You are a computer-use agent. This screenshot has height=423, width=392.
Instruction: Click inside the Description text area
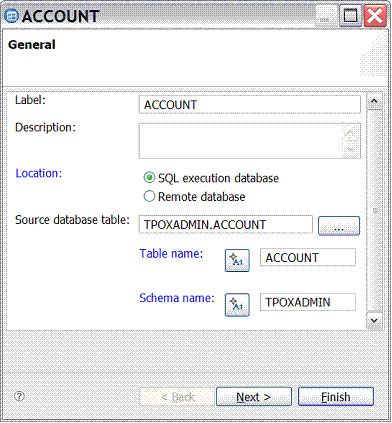[x=241, y=141]
